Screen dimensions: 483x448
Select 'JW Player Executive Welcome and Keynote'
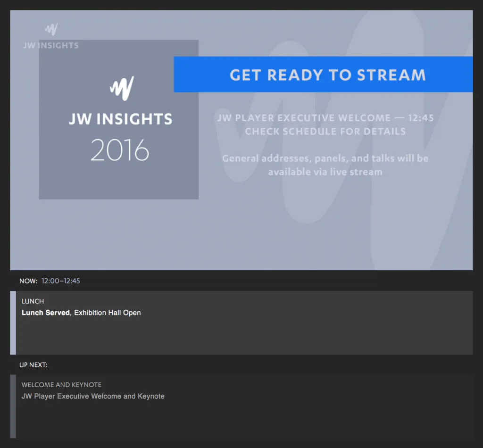[x=93, y=396]
